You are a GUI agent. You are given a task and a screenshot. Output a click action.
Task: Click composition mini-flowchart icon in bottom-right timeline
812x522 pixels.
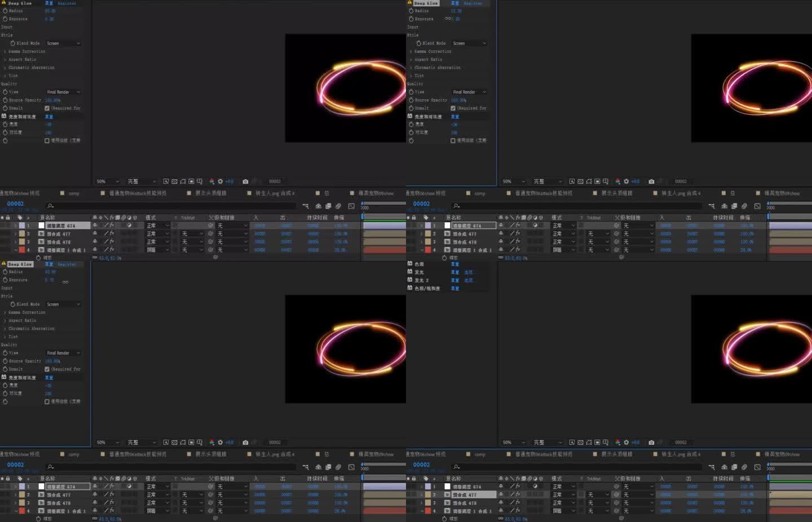pyautogui.click(x=712, y=467)
